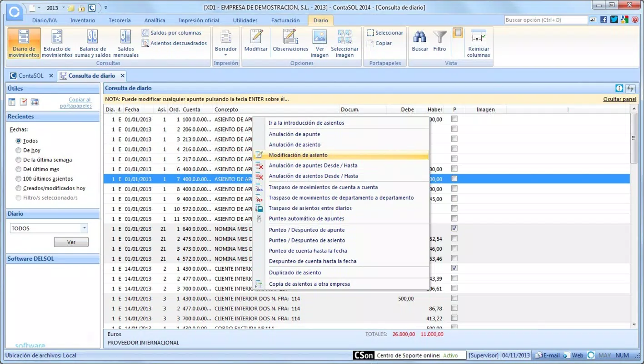Select De la última semana option
The height and width of the screenshot is (364, 644).
tap(18, 160)
